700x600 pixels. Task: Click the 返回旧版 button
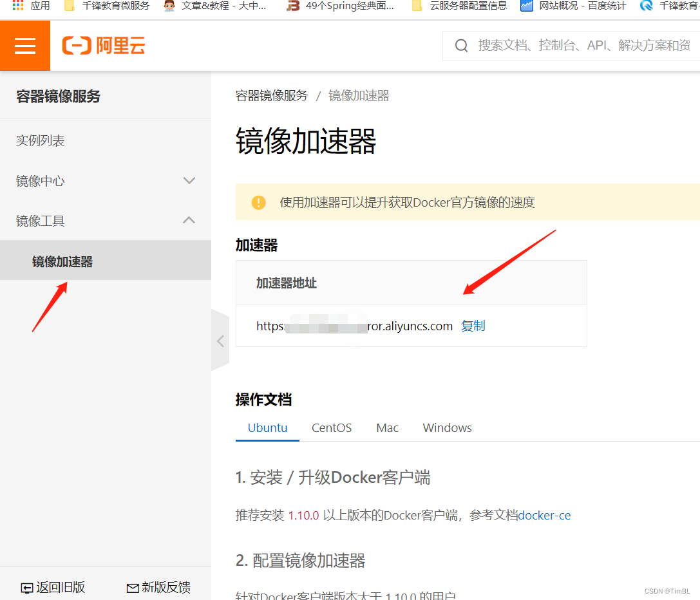[x=53, y=587]
